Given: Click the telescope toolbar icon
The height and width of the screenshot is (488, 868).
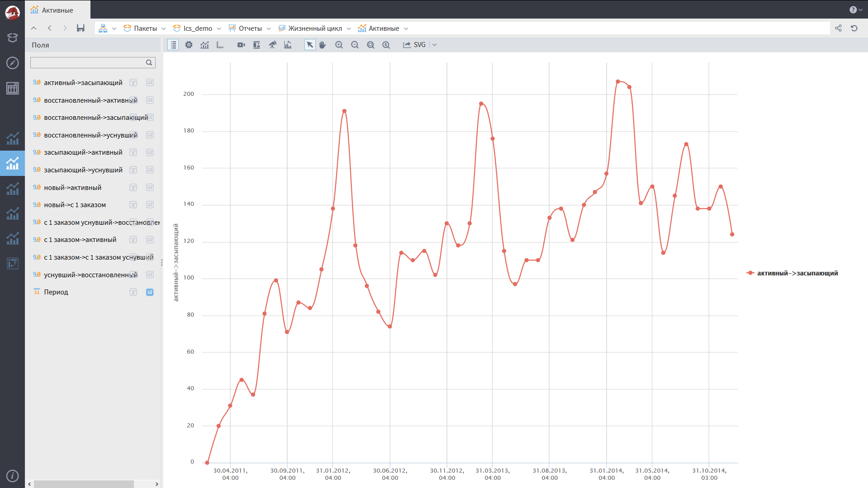Looking at the screenshot, I should pos(272,45).
